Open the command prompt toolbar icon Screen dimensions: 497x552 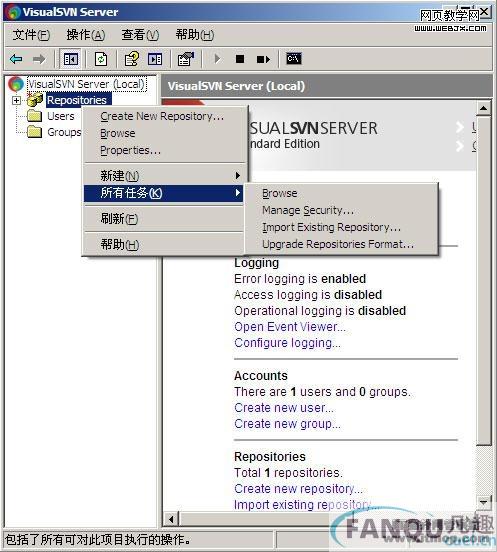294,58
